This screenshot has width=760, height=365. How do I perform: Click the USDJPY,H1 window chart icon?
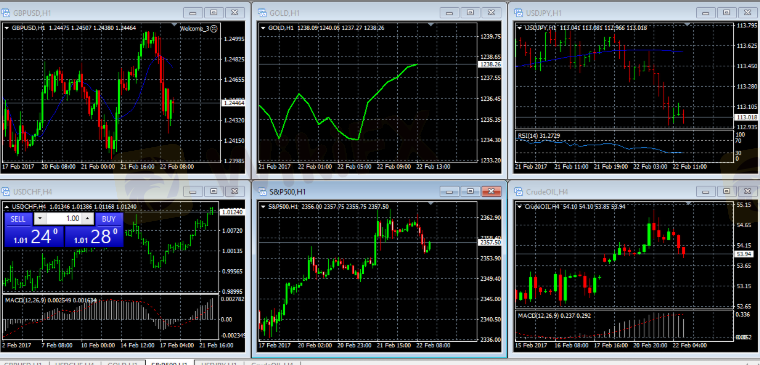point(518,13)
